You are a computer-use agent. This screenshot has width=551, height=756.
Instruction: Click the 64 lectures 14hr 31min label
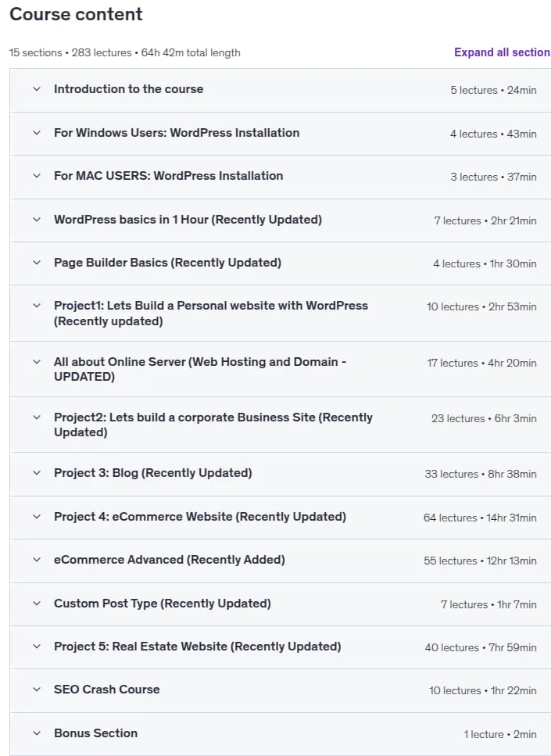point(480,518)
